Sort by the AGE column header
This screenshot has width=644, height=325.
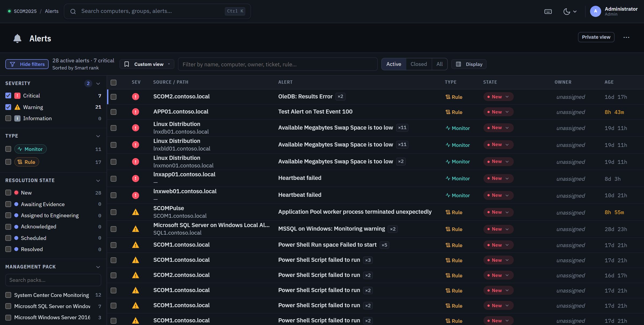tap(609, 82)
